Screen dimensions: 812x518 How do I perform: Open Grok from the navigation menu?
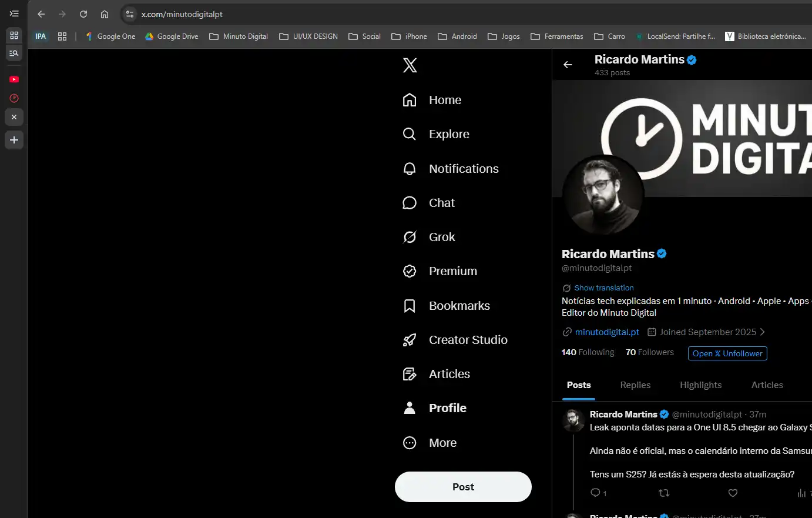tap(442, 237)
